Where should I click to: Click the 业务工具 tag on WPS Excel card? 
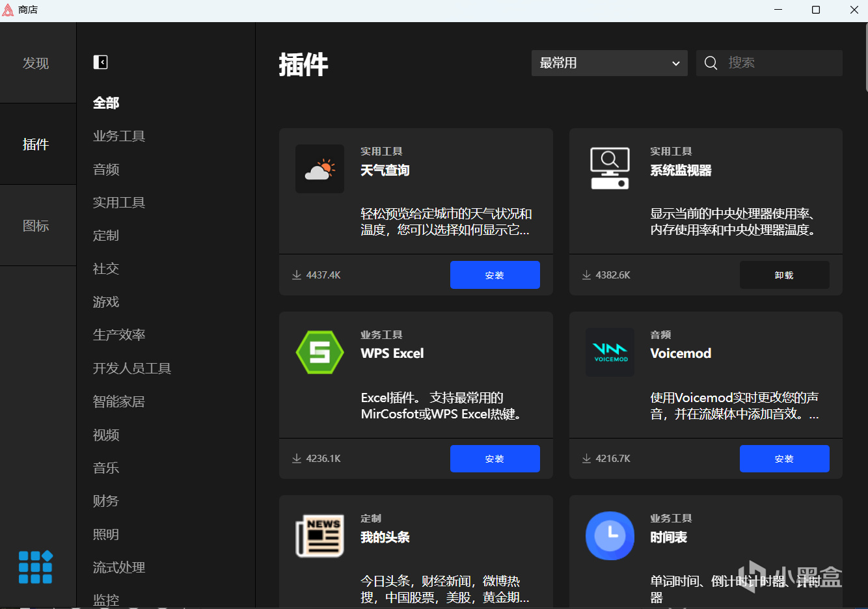(382, 334)
